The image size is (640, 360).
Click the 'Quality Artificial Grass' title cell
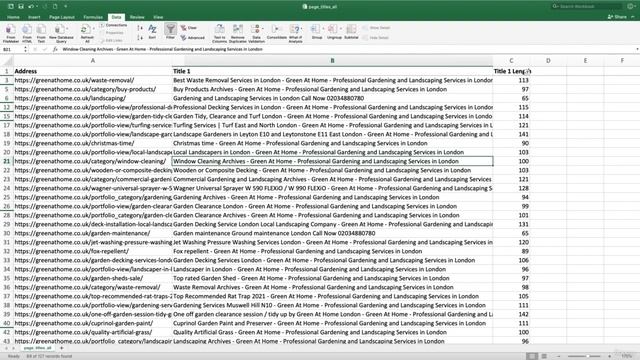coord(332,332)
